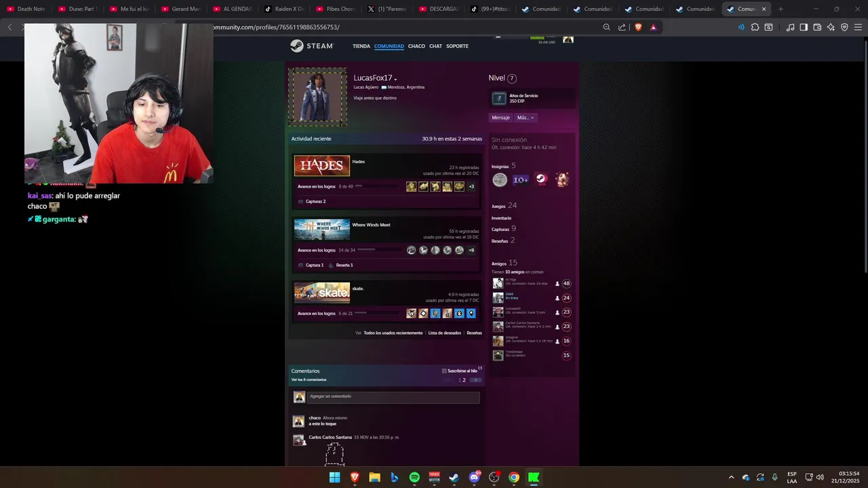The width and height of the screenshot is (868, 488).
Task: Open Reseñas link below recent games
Action: coord(474,333)
